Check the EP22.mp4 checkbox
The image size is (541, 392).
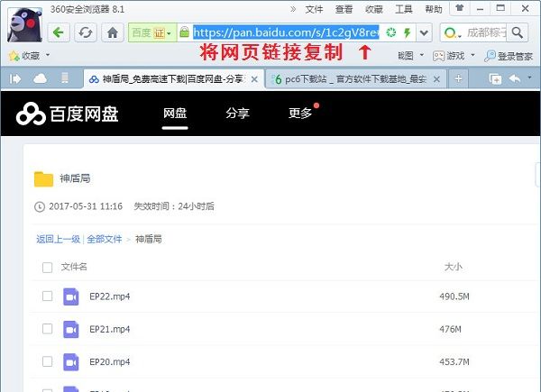click(x=47, y=296)
